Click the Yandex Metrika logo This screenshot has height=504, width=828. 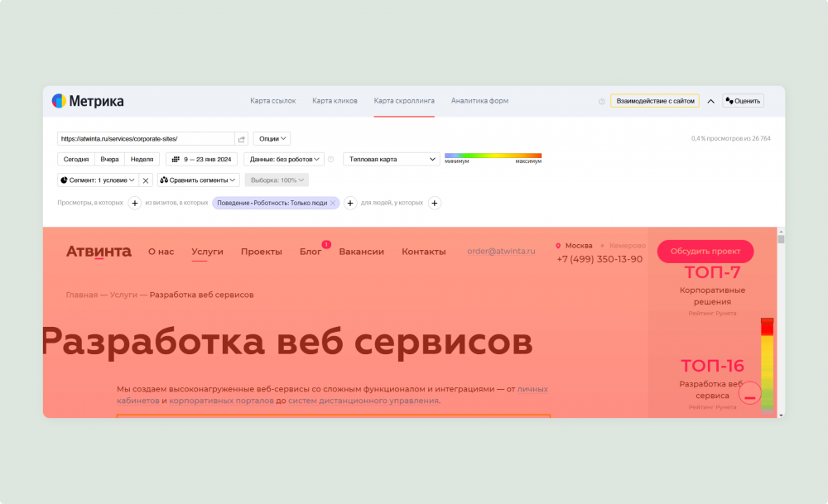(x=88, y=101)
